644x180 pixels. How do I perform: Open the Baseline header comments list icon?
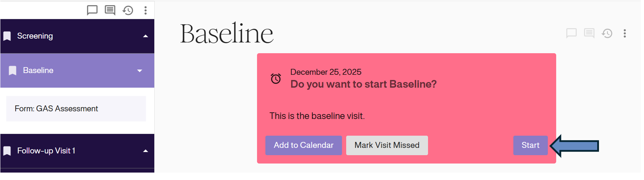(589, 33)
